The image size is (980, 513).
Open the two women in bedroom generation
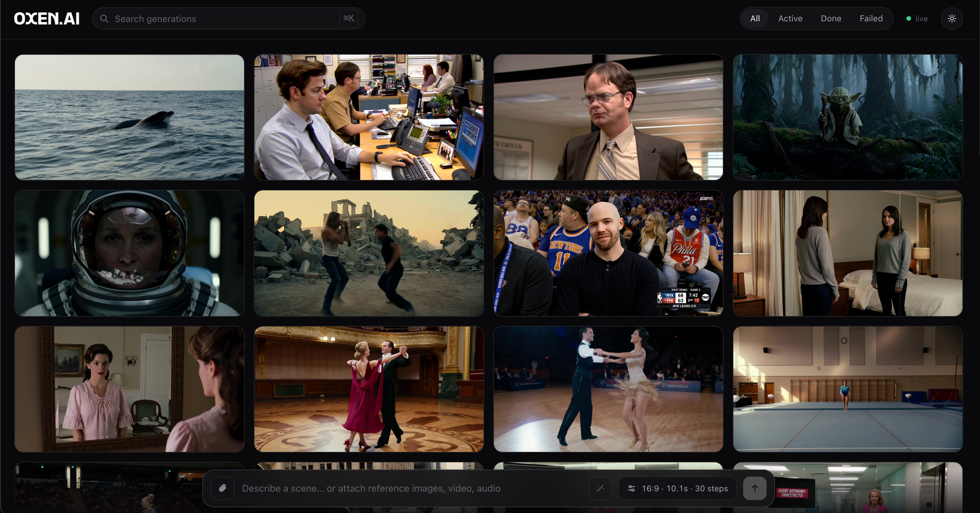[x=848, y=253]
